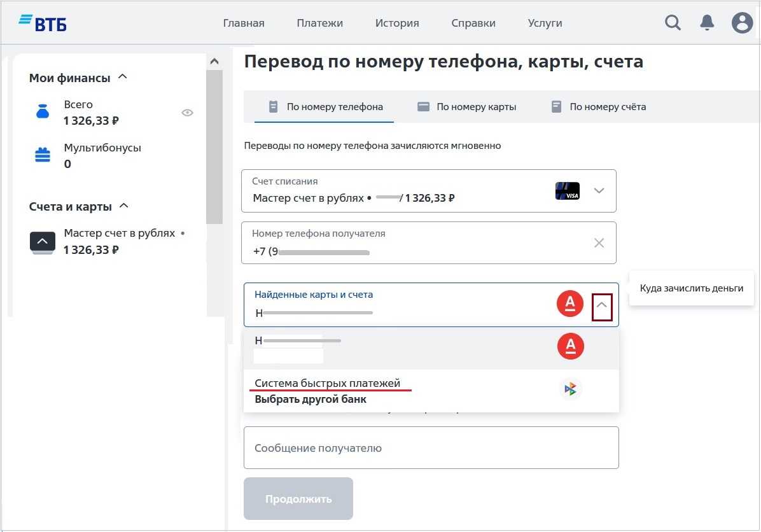Click the Multibonuses gift icon
The width and height of the screenshot is (761, 532).
coord(42,155)
